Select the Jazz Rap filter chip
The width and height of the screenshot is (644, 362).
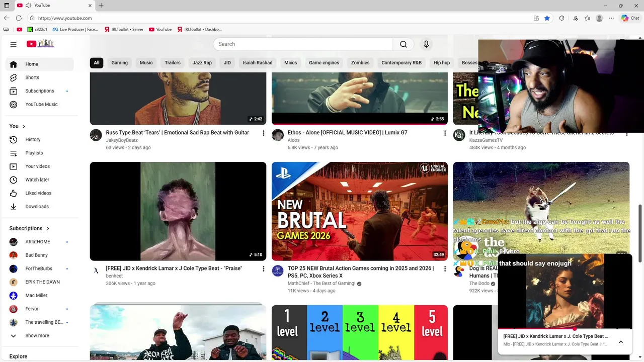(202, 63)
